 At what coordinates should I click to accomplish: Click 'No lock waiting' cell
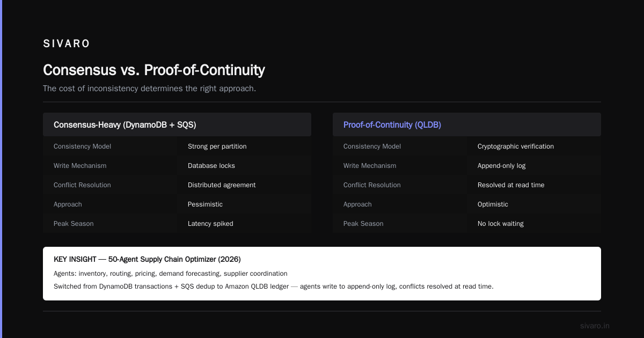[534, 224]
